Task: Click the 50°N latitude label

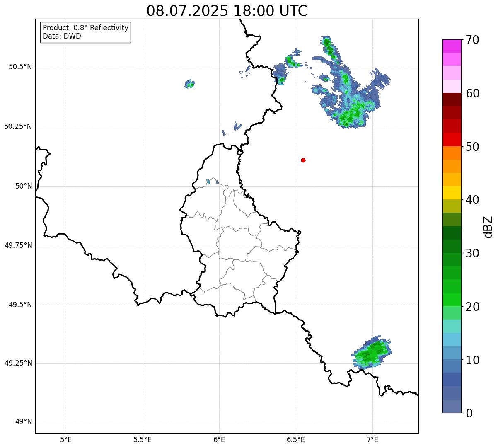Action: click(x=24, y=186)
